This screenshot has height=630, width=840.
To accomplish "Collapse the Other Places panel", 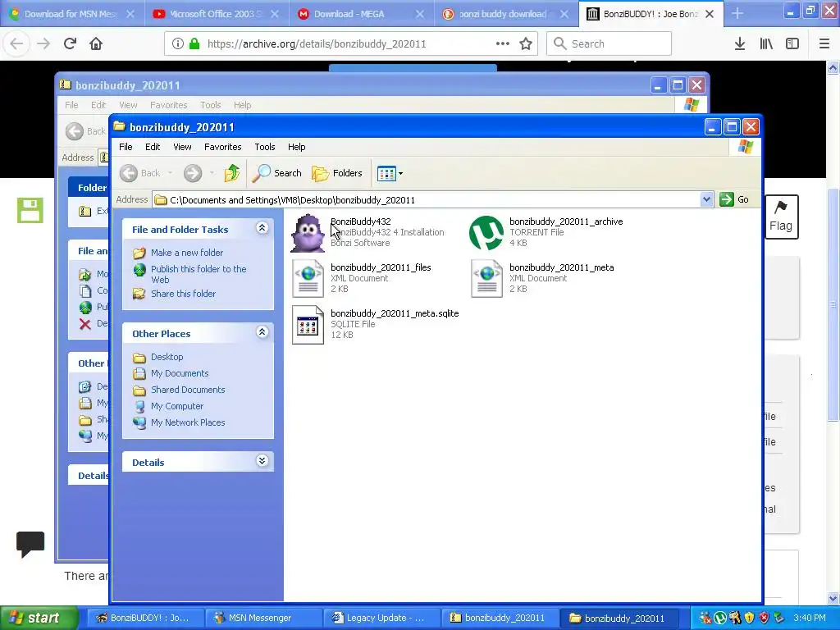I will click(262, 332).
